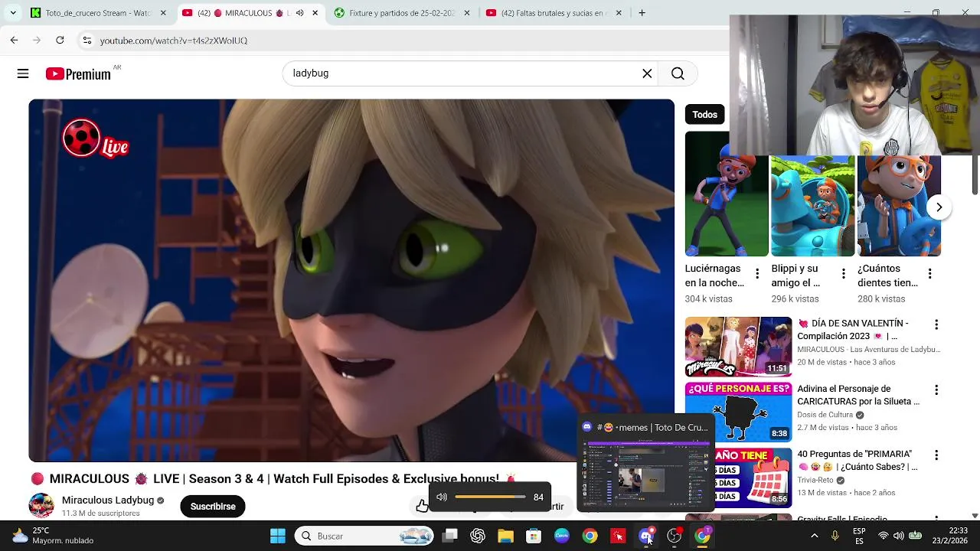This screenshot has height=551, width=980.
Task: Mute the MIRACULOUS tab via speaker icon
Action: click(x=299, y=13)
